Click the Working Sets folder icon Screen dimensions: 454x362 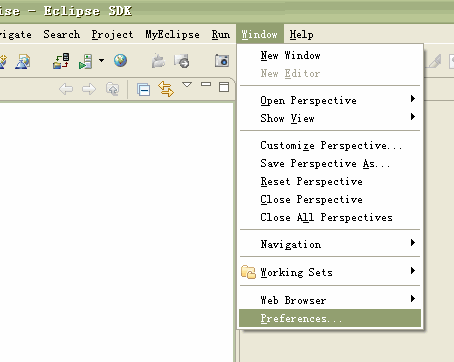coord(248,272)
